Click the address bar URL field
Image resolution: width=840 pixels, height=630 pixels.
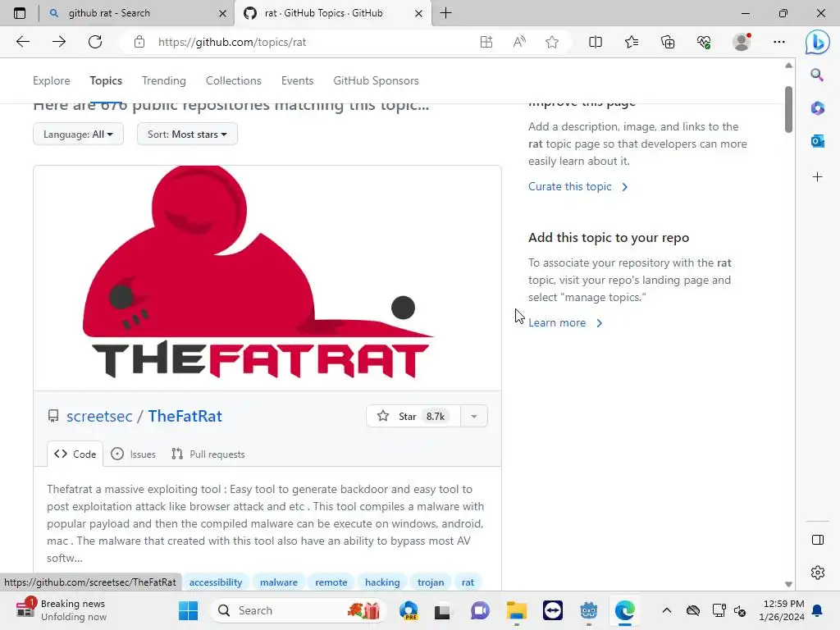coord(311,42)
